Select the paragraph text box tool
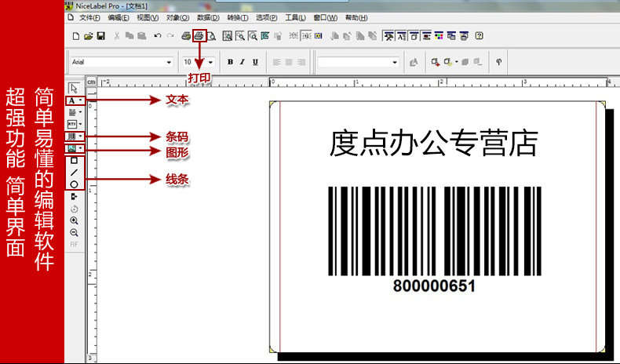This screenshot has height=364, width=620. 72,113
